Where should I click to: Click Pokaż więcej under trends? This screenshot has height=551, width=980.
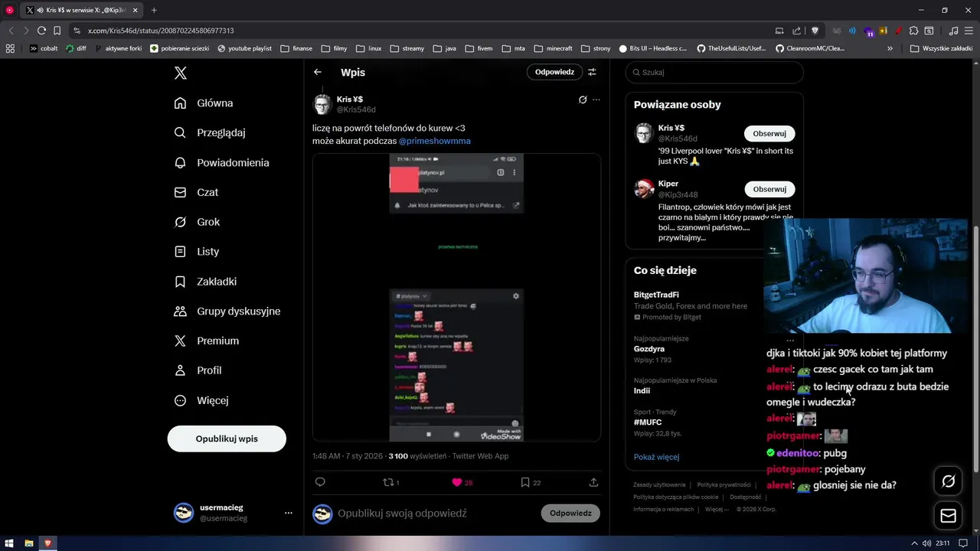(x=656, y=457)
